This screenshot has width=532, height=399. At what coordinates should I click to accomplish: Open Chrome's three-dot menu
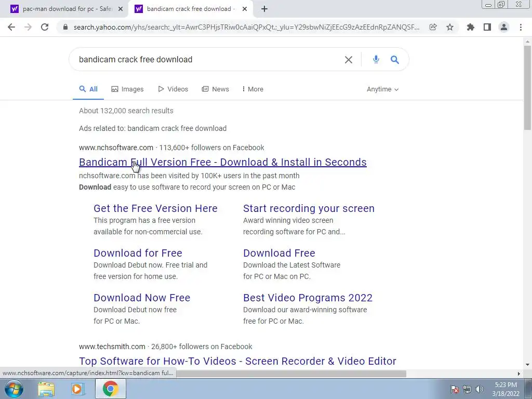tap(521, 27)
